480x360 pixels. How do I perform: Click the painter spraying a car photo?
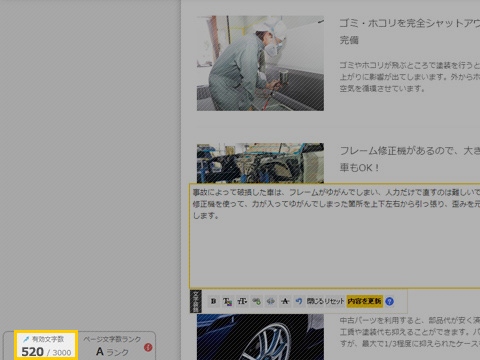pos(260,63)
